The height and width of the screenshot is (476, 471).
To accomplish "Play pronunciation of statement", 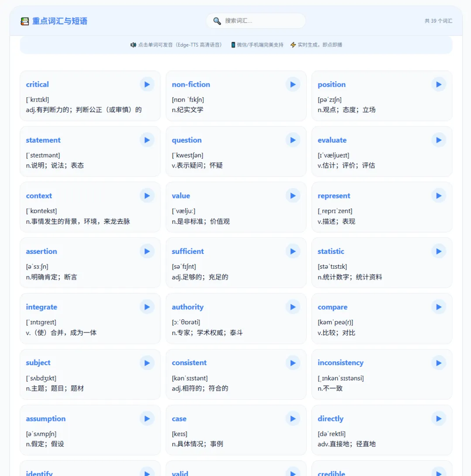I will [x=147, y=140].
